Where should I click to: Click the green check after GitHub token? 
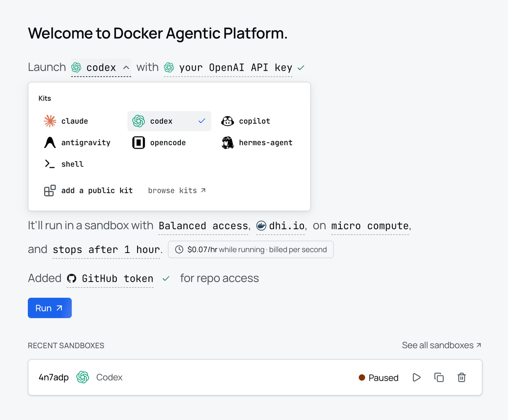coord(166,279)
